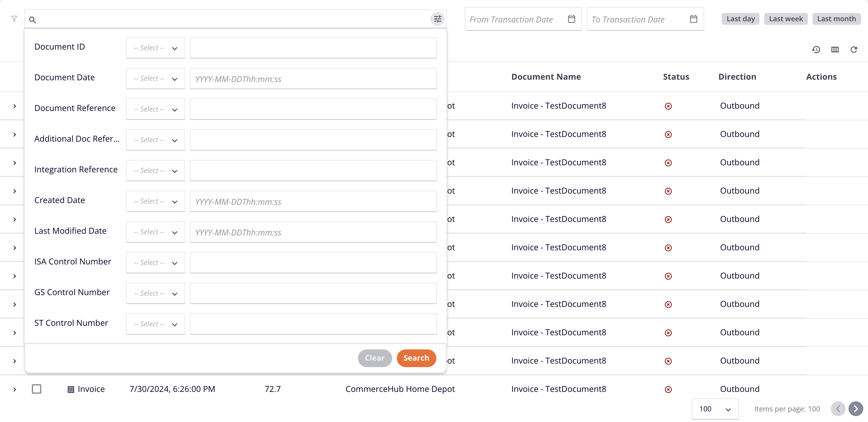
Task: Click the Last month quick filter tab
Action: [836, 18]
